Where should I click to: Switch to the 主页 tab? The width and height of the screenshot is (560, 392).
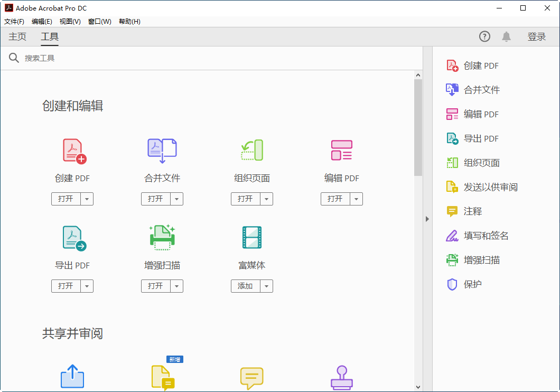click(17, 36)
